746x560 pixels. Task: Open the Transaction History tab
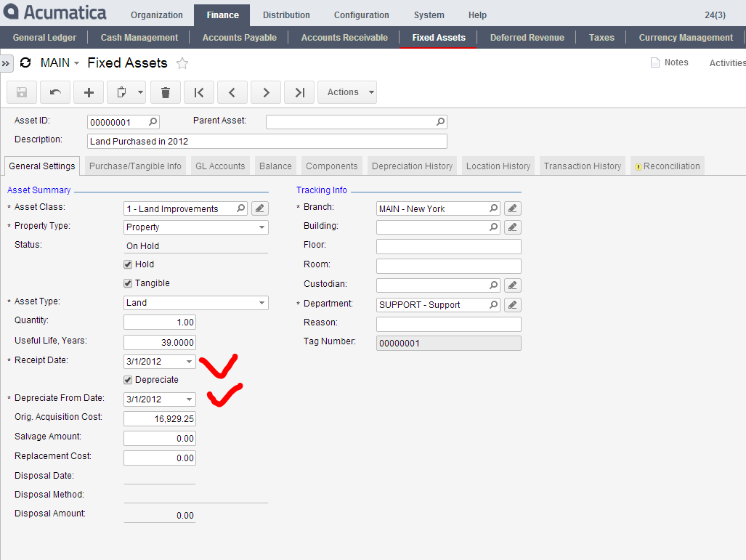coord(583,166)
